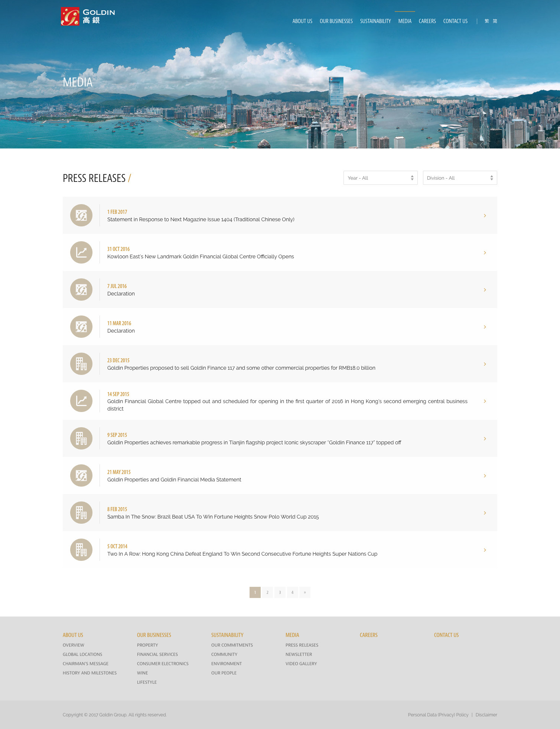
Task: Click the footer Careers heading
Action: click(369, 635)
